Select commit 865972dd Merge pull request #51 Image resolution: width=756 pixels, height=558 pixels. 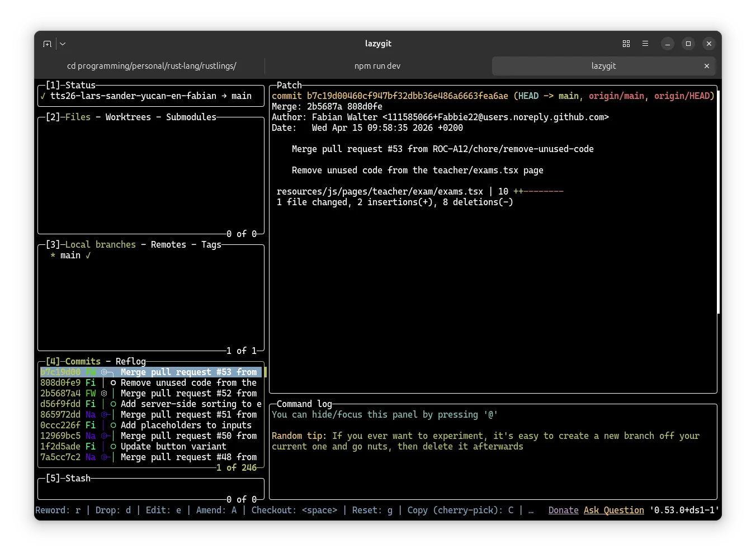click(x=151, y=415)
